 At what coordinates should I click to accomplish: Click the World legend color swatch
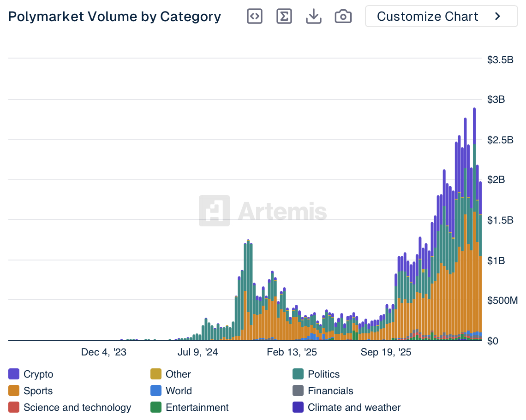pos(156,391)
